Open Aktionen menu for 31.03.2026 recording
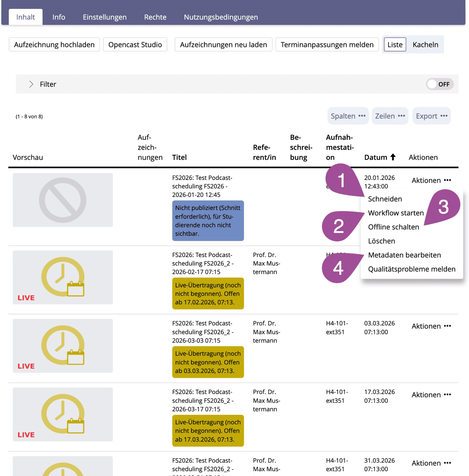Screen dimensions: 469x476 pos(431,463)
